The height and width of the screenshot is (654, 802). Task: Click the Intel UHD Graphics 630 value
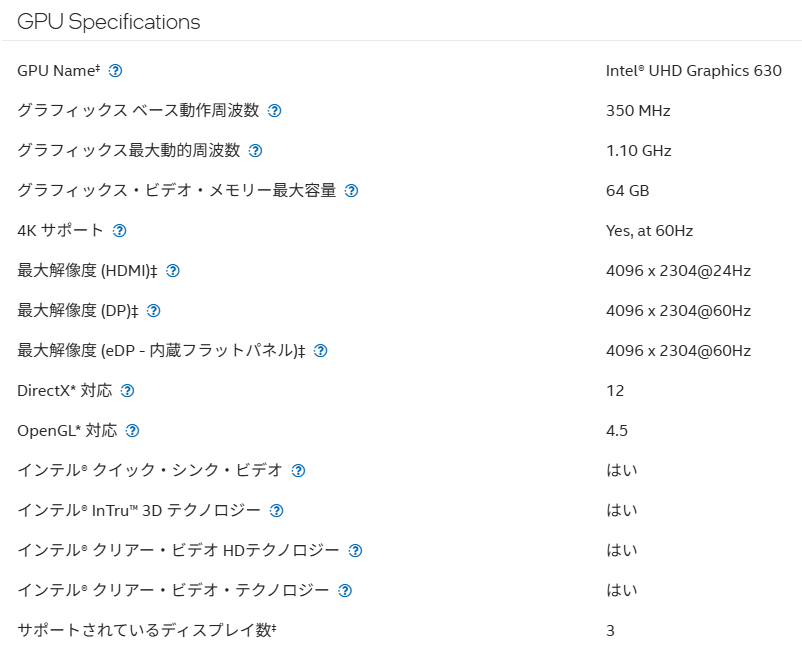click(x=694, y=71)
